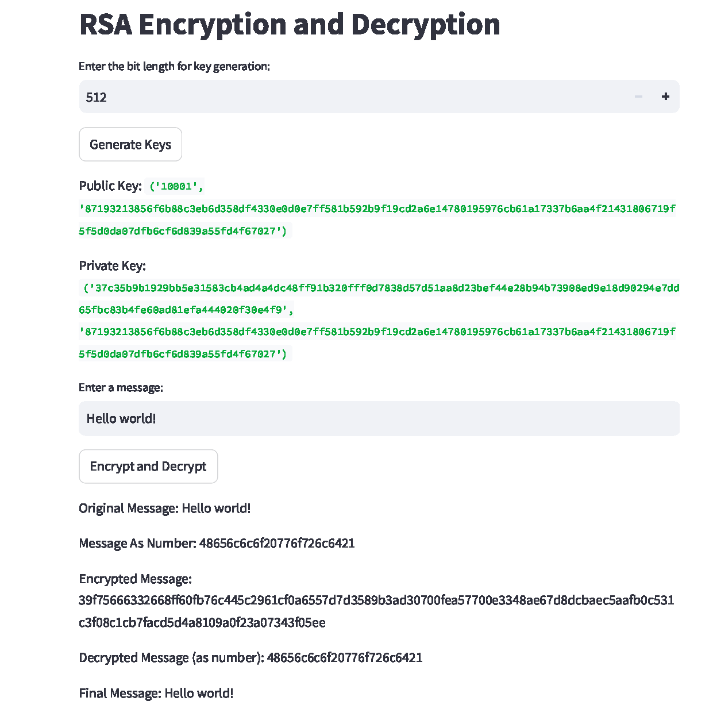This screenshot has width=713, height=728.
Task: Select the '10001' public exponent code
Action: 176,186
